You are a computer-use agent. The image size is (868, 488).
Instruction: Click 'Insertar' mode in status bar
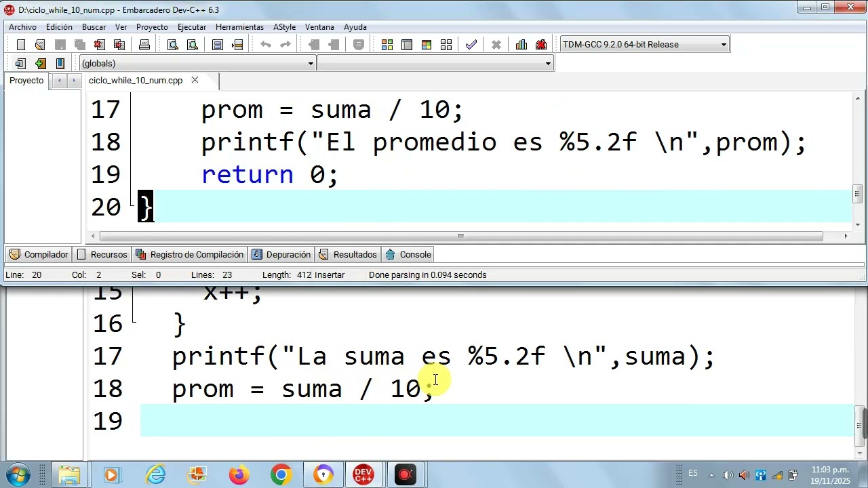tap(330, 275)
